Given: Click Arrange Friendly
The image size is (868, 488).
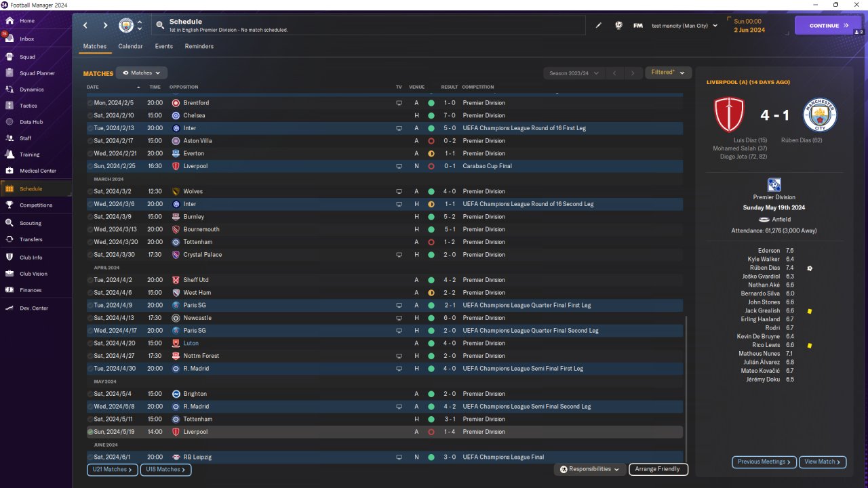Looking at the screenshot, I should 658,469.
